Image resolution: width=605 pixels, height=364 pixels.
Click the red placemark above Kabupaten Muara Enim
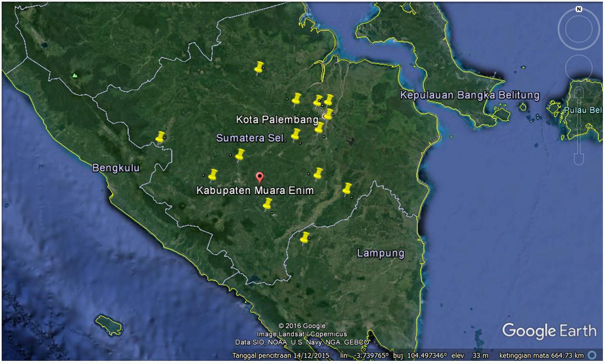(259, 177)
